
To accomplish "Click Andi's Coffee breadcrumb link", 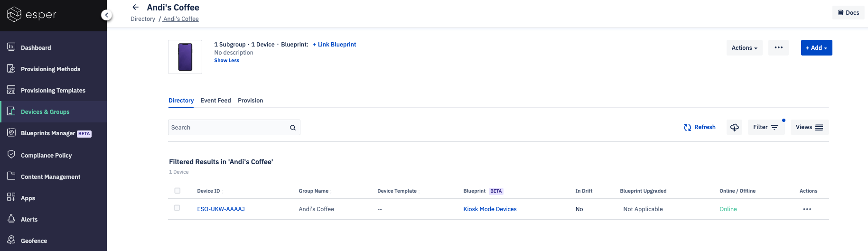I will [181, 19].
